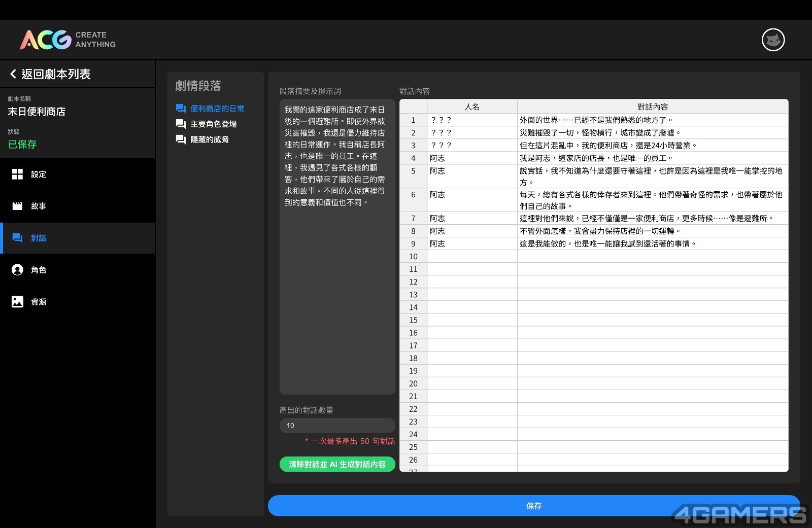Select row header 1
812x528 pixels.
tap(413, 120)
